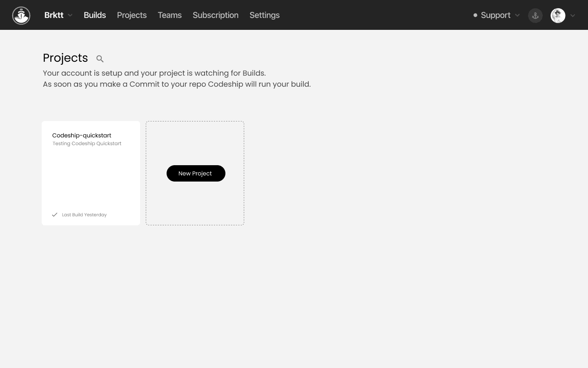Open the Subscription page
This screenshot has width=588, height=368.
pos(216,15)
